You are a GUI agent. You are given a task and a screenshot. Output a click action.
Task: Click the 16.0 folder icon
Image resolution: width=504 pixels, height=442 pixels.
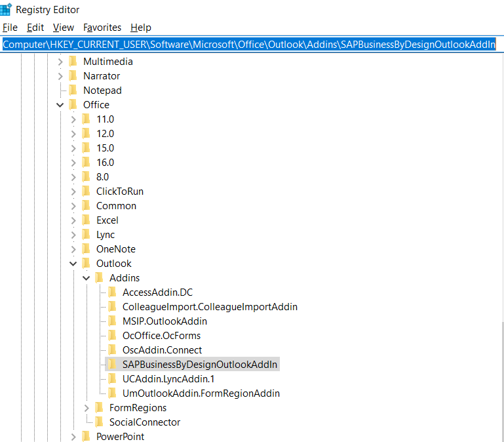pos(86,163)
